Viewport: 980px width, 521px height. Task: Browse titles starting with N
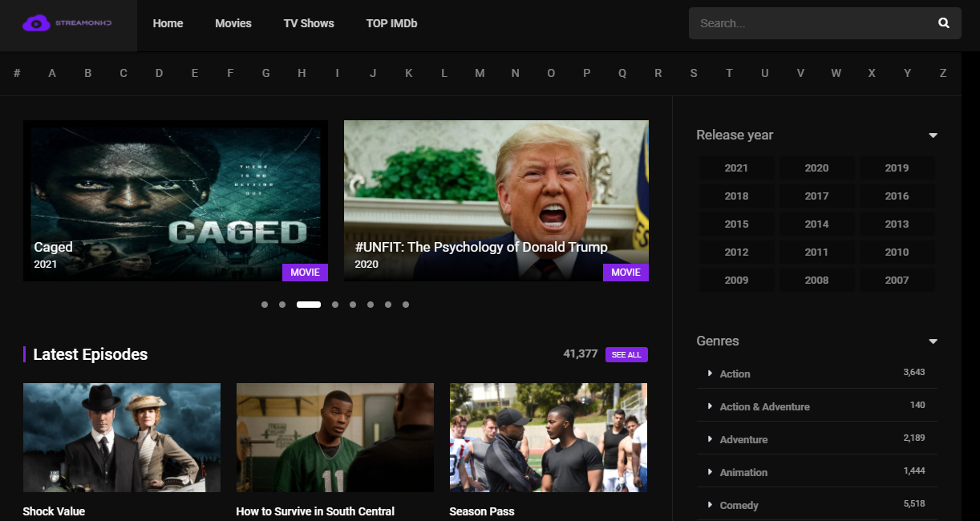(x=515, y=73)
